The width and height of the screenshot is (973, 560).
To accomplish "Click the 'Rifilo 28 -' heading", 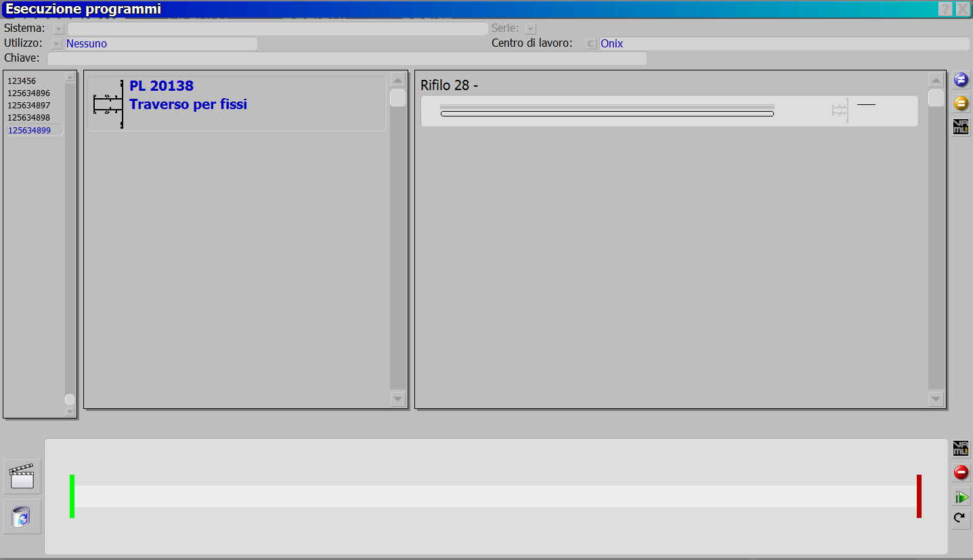I will (450, 85).
